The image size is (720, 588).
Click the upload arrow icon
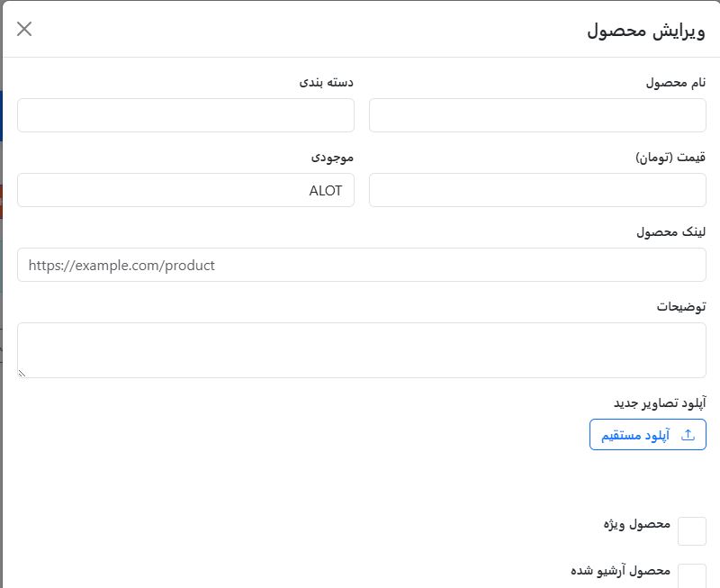tap(688, 435)
